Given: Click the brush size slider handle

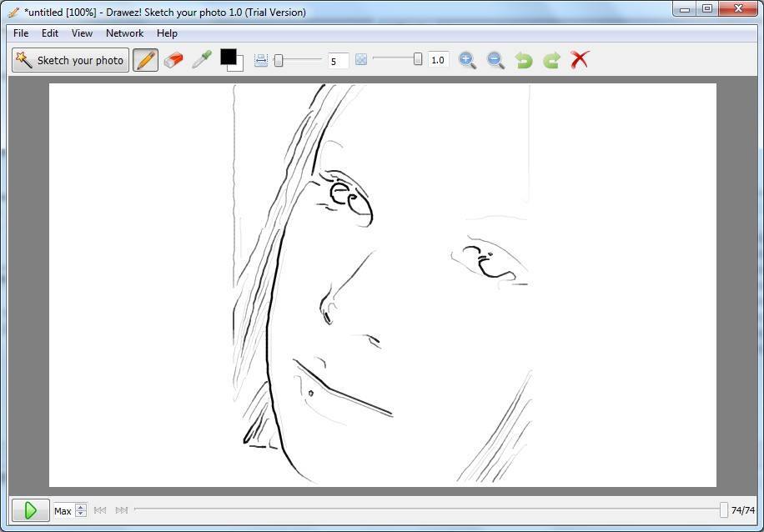Looking at the screenshot, I should 279,60.
